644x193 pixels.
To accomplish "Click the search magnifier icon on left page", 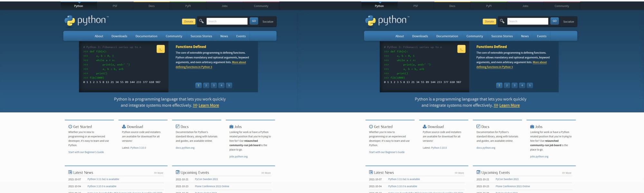I will click(201, 21).
